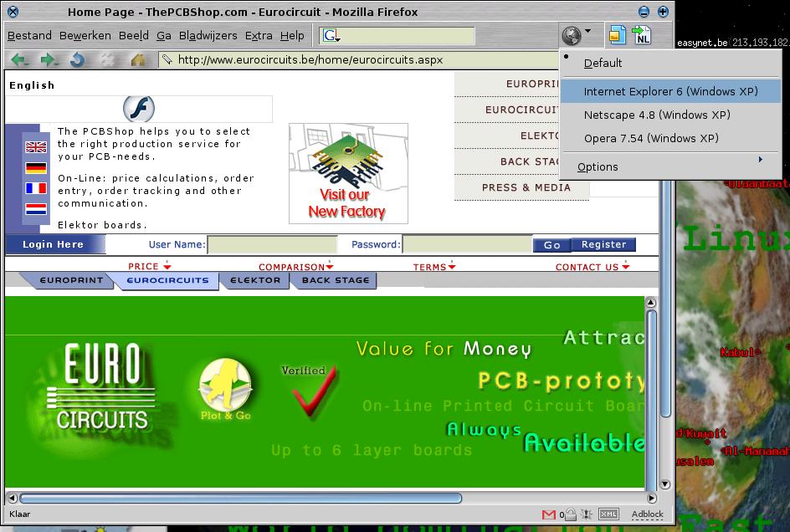The width and height of the screenshot is (790, 532).
Task: Open the Ga menu
Action: (x=164, y=35)
